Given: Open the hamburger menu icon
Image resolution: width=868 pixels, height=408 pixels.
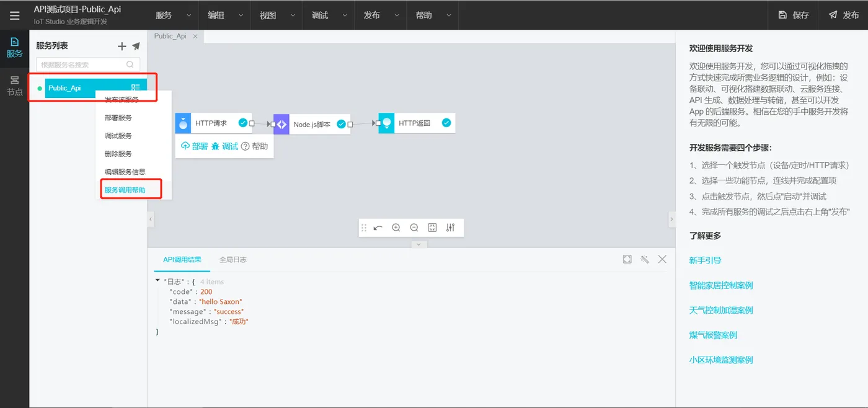Looking at the screenshot, I should [x=14, y=16].
